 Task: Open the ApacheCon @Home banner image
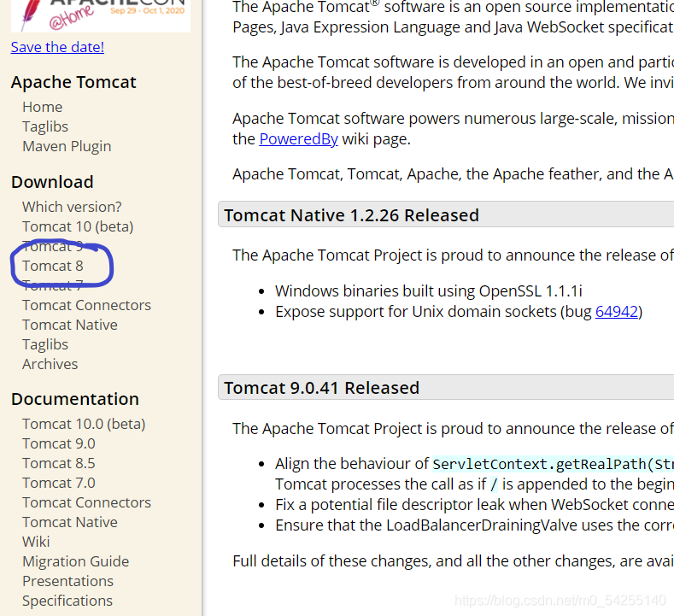(x=101, y=15)
